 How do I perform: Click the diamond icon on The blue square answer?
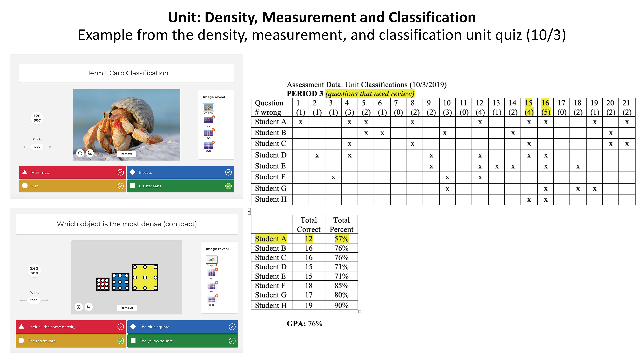tap(133, 326)
